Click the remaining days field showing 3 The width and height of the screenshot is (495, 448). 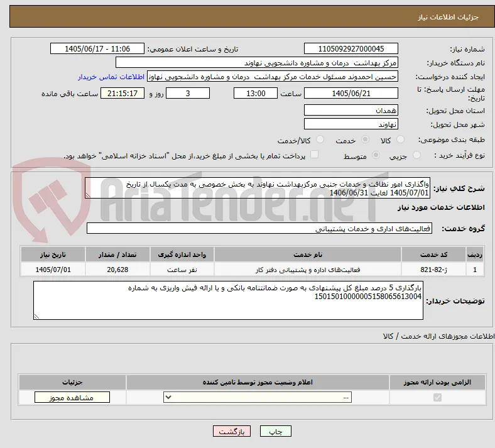point(188,94)
